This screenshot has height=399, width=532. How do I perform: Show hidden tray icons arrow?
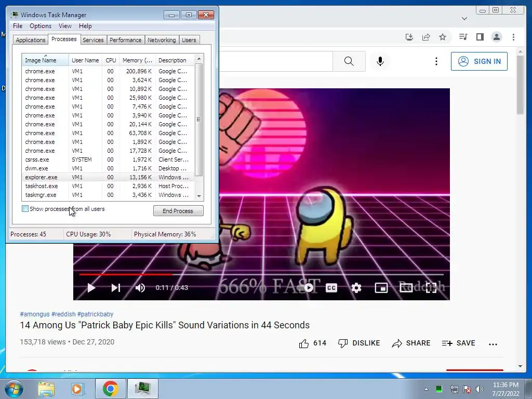click(426, 389)
